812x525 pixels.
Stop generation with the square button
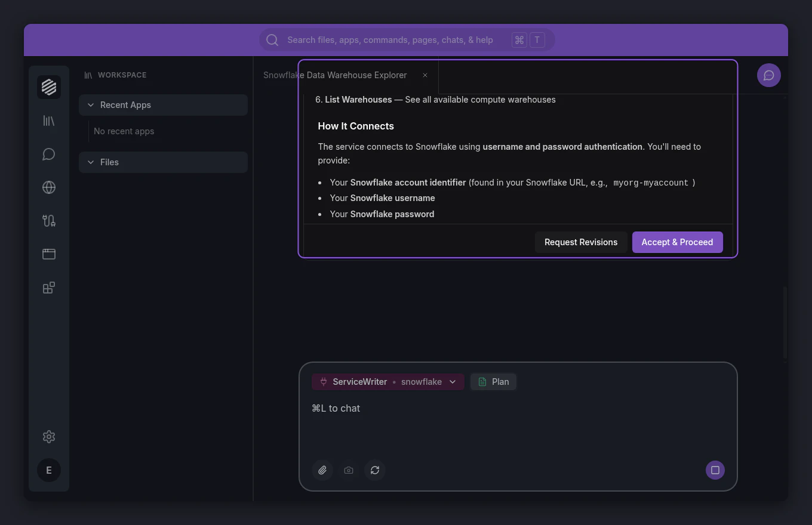pos(715,470)
